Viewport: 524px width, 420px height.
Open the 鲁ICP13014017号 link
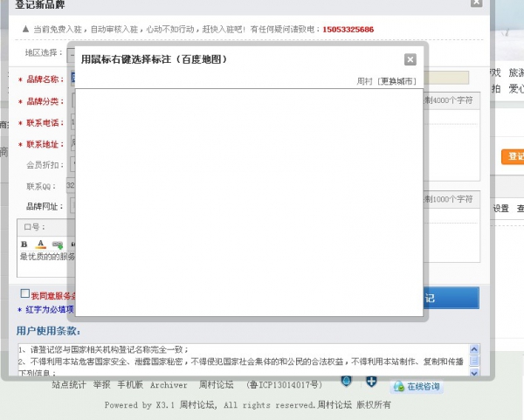point(285,385)
